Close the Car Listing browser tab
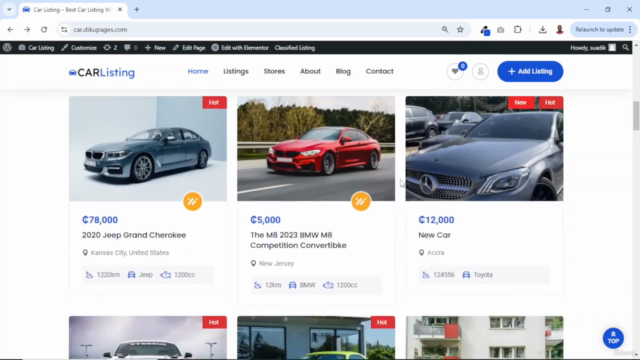Screen dimensions: 640x360 [x=120, y=9]
